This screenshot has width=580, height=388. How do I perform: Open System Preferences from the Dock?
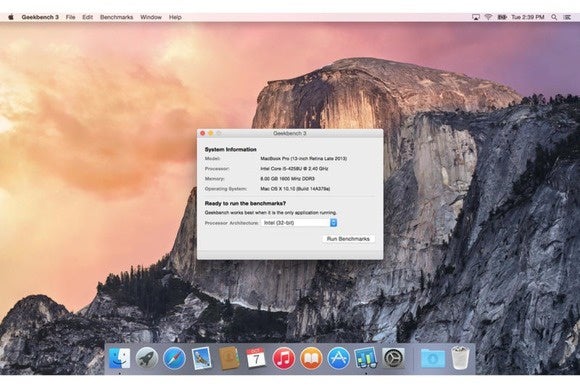(x=393, y=358)
